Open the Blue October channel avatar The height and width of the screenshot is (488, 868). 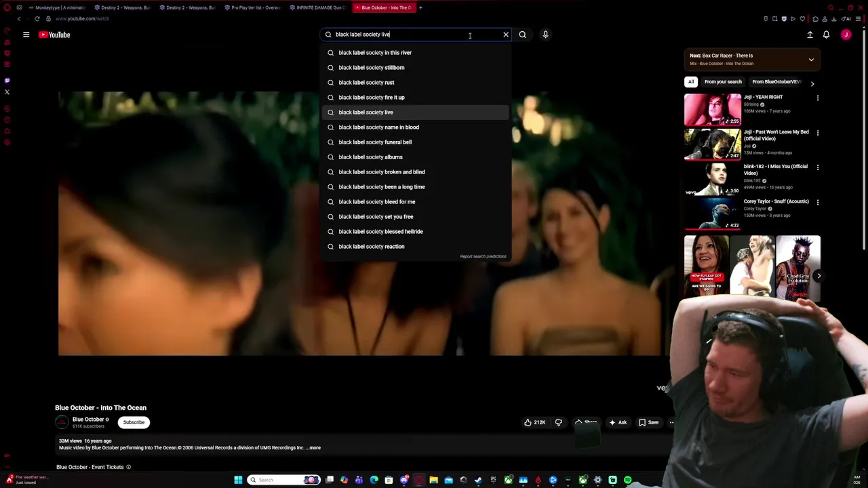pyautogui.click(x=62, y=422)
